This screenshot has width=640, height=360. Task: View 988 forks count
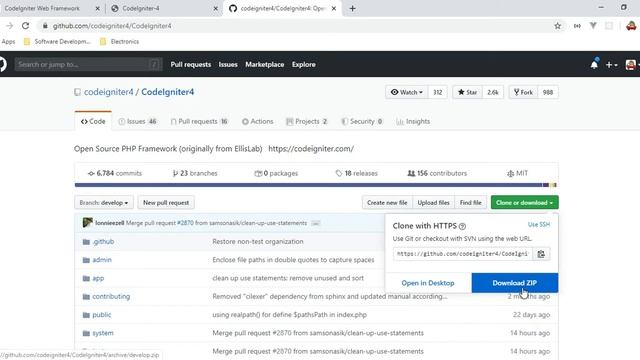548,92
